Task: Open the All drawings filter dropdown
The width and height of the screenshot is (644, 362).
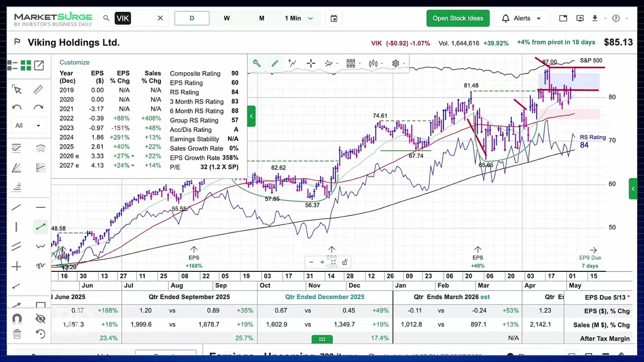Action: click(x=28, y=125)
